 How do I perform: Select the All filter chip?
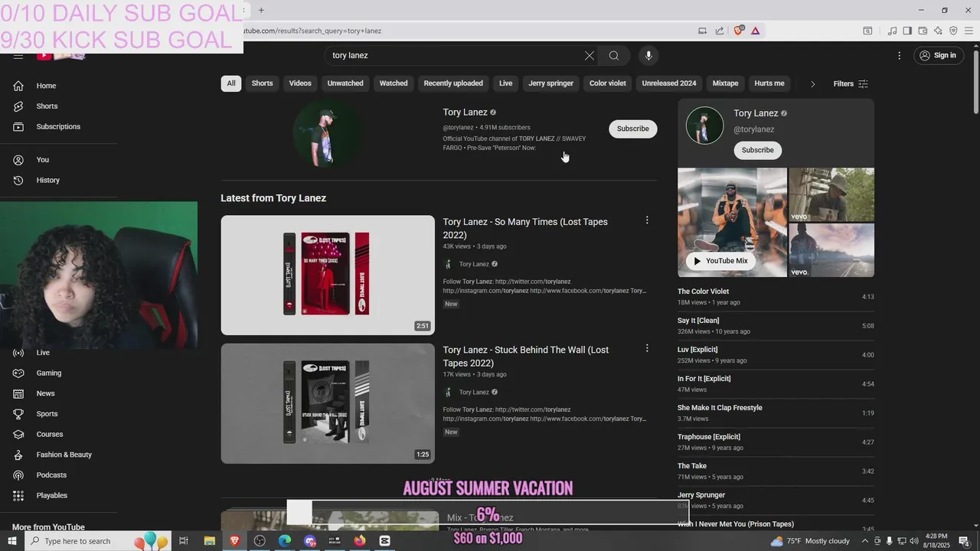point(231,83)
